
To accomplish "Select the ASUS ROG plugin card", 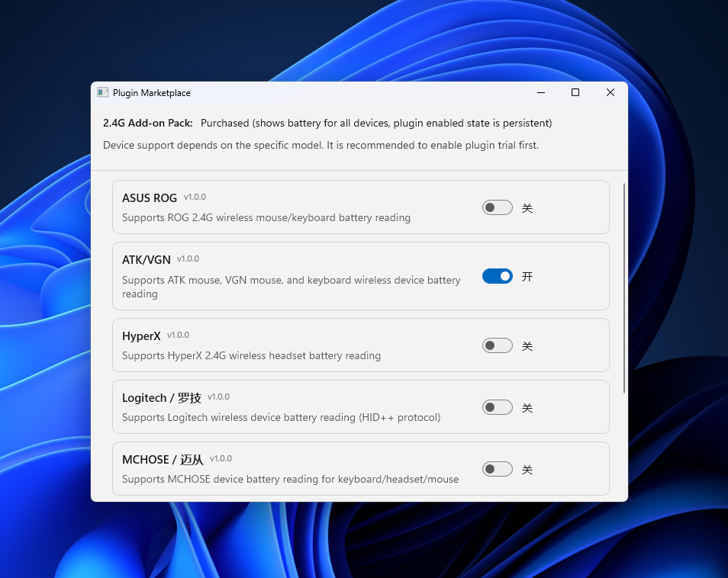I will [305, 206].
